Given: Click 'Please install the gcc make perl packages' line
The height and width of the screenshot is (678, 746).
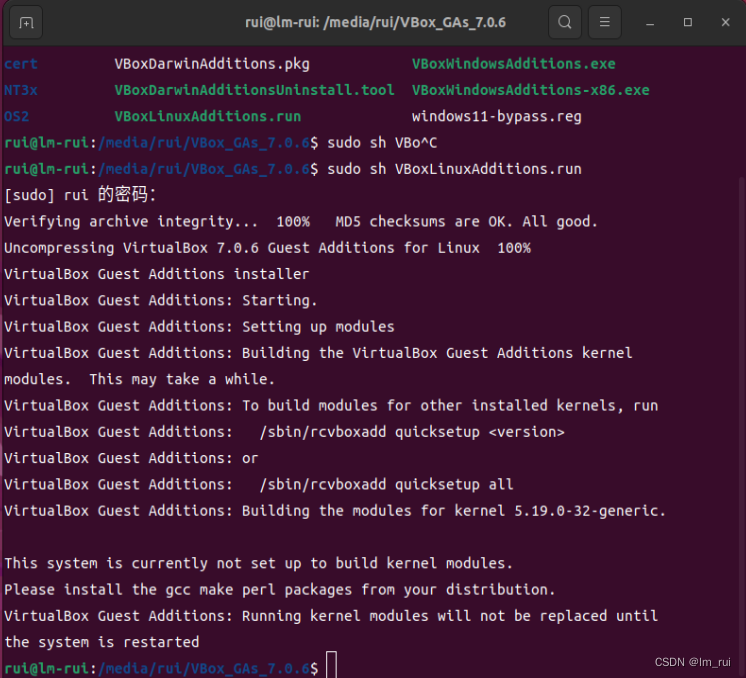Looking at the screenshot, I should (280, 590).
